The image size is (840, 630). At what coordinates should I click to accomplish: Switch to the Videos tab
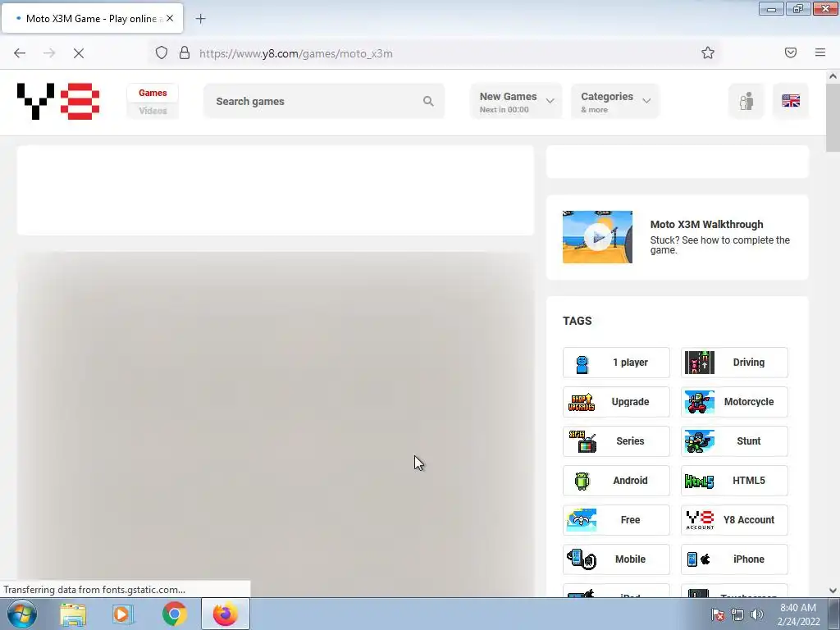click(153, 111)
